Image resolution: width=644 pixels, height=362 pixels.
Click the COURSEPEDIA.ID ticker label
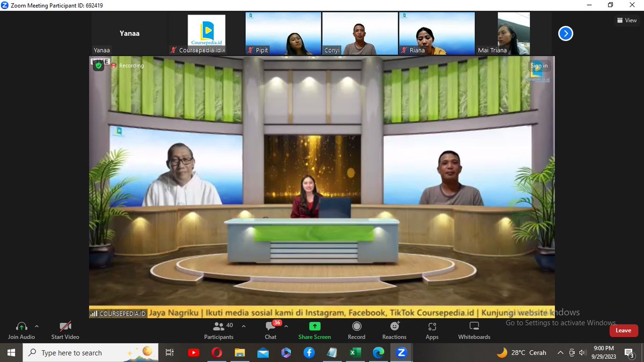point(118,313)
